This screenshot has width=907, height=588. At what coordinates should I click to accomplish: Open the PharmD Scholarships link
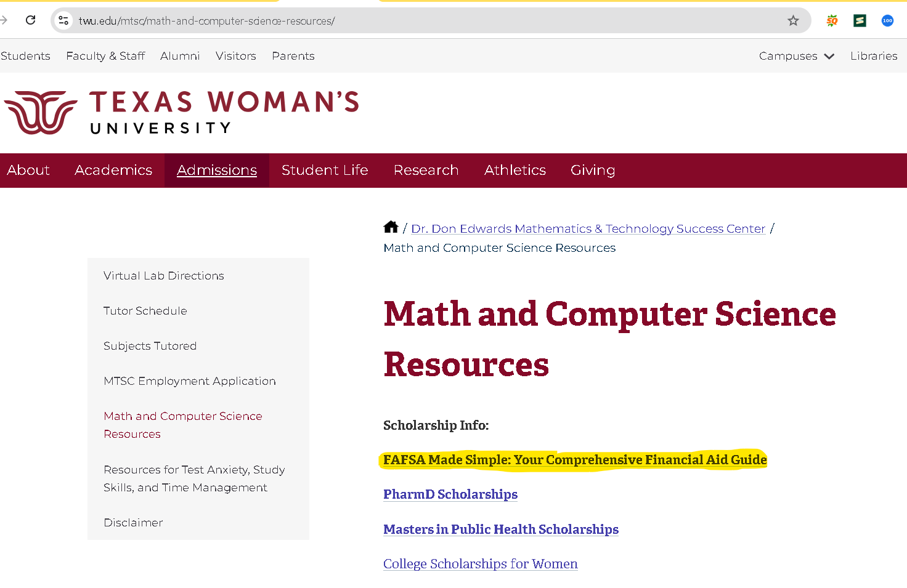click(x=450, y=494)
